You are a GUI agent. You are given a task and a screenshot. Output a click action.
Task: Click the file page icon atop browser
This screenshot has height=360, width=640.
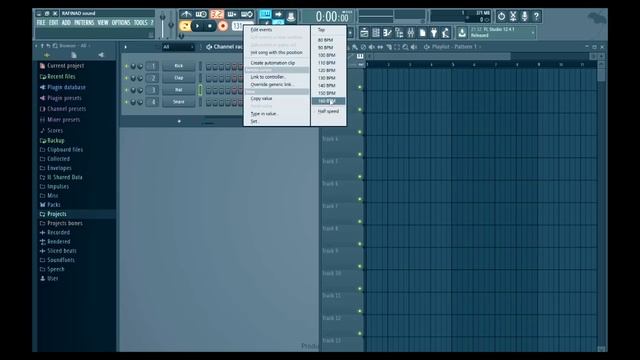(74, 55)
